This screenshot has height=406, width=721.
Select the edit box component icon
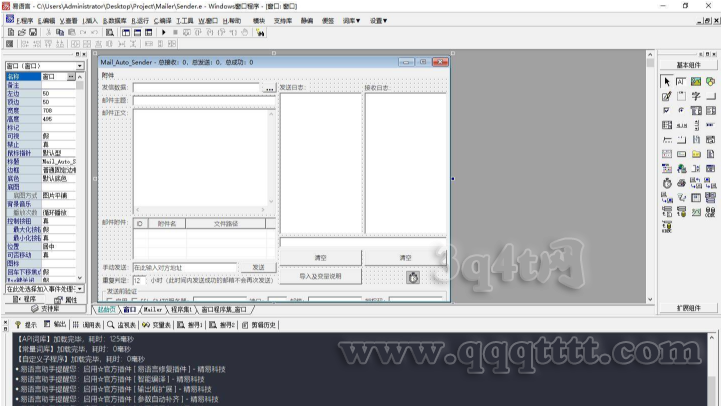(681, 82)
